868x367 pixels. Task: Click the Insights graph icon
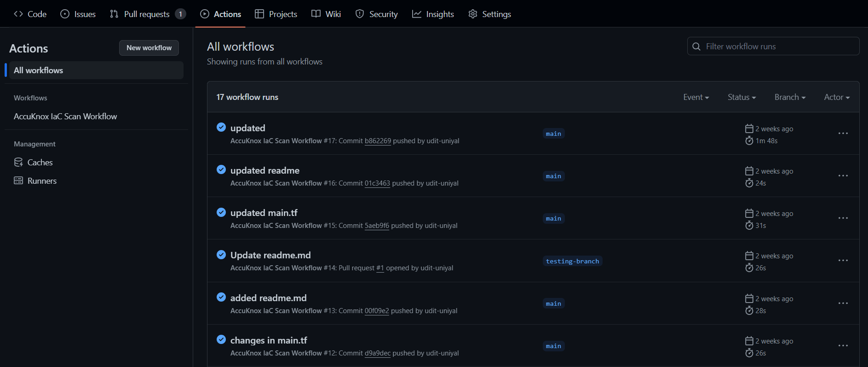click(x=417, y=14)
